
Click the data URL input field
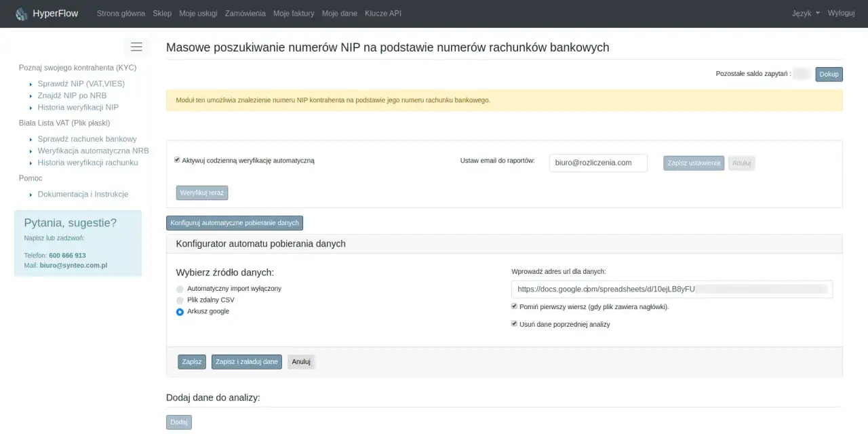click(672, 289)
